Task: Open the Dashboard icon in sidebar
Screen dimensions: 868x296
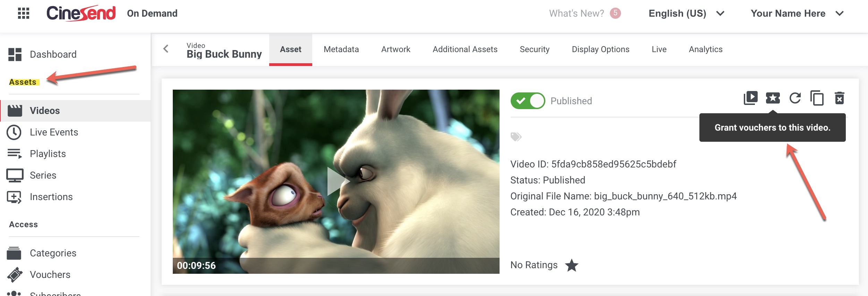Action: [x=15, y=55]
